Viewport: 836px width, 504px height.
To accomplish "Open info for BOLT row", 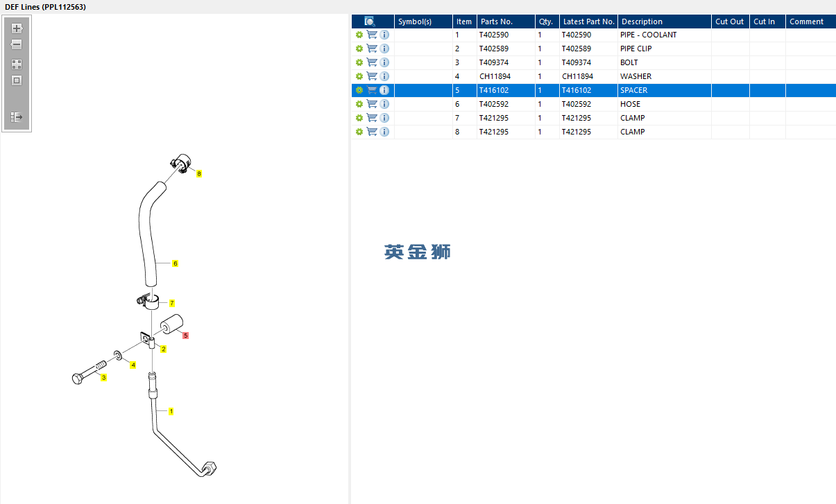I will (384, 62).
